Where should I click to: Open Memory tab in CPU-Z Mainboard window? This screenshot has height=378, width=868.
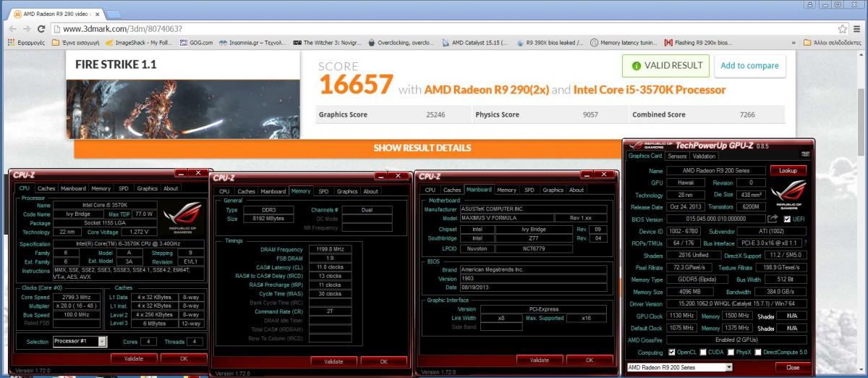coord(506,190)
